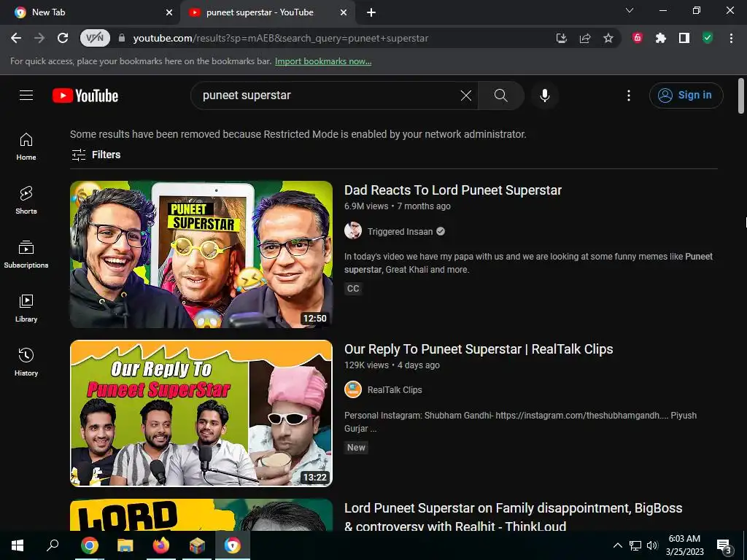The width and height of the screenshot is (747, 560).
Task: Open Windows taskbar search
Action: pyautogui.click(x=53, y=545)
